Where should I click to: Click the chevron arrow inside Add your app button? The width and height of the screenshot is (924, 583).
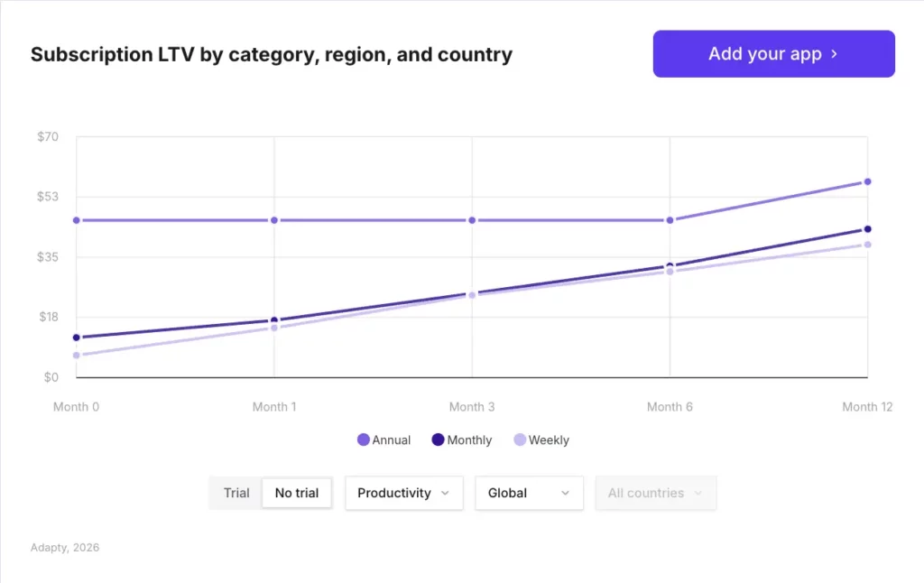833,53
